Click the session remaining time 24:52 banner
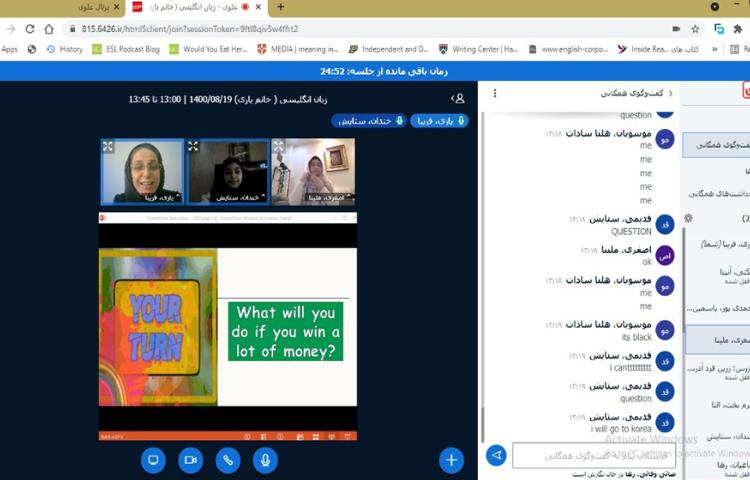Screen dimensions: 750x480 coord(384,71)
